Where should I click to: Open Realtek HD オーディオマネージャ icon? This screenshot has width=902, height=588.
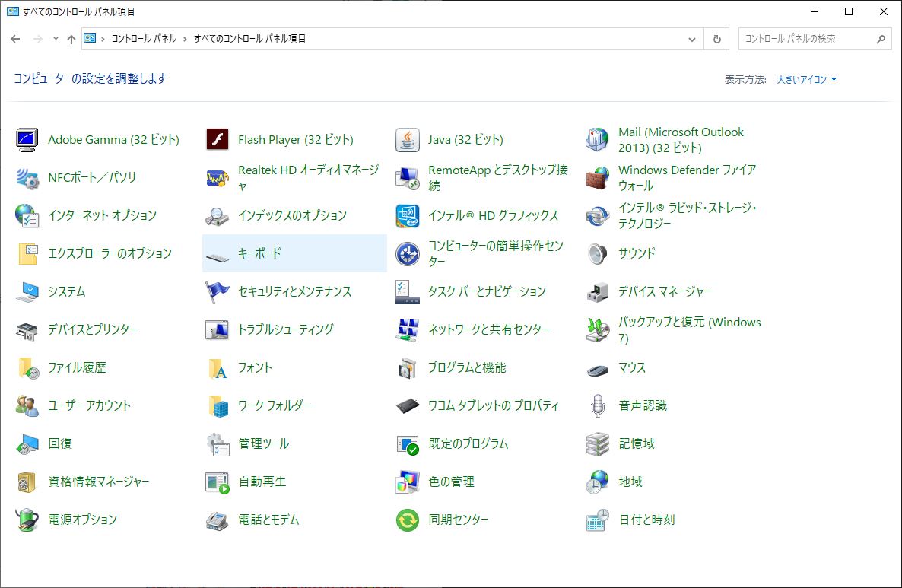pyautogui.click(x=218, y=178)
